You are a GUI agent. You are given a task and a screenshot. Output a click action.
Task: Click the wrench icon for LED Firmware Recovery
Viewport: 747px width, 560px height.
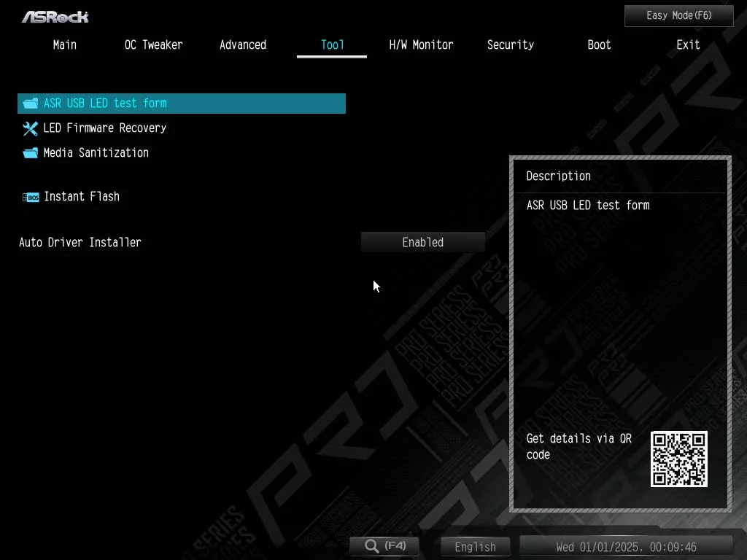(x=30, y=128)
